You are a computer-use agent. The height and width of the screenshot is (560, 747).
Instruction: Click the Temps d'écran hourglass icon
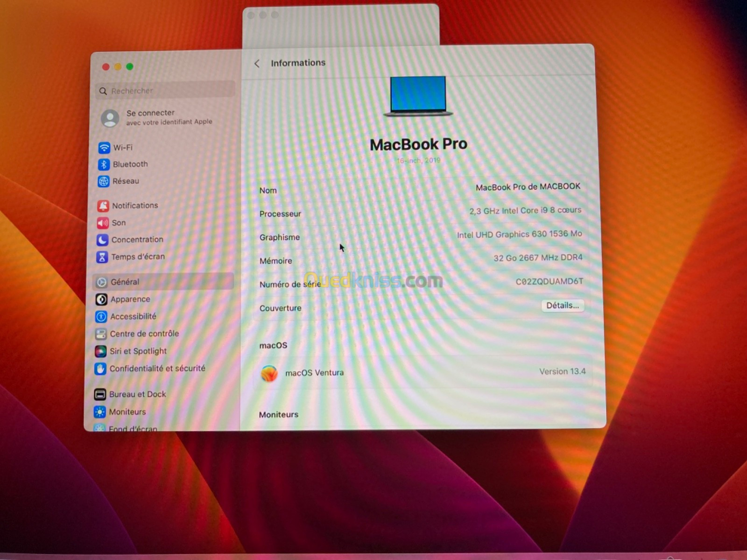[102, 257]
